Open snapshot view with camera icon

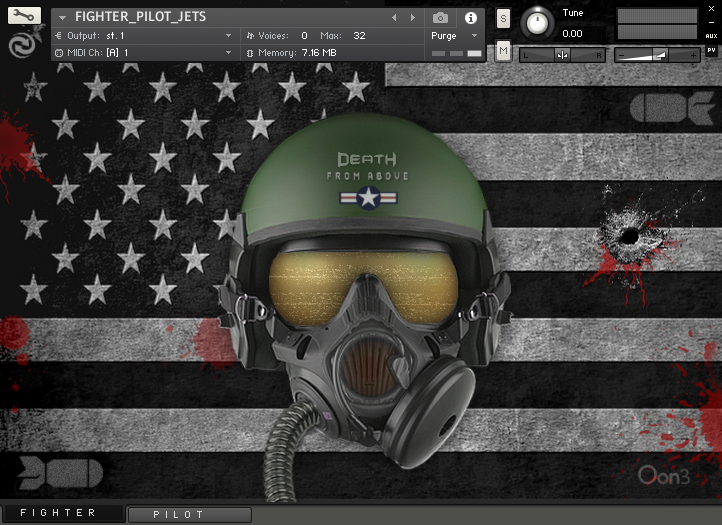[x=440, y=18]
